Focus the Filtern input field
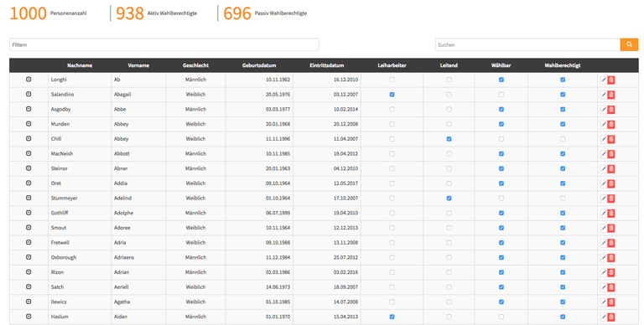 pos(164,44)
